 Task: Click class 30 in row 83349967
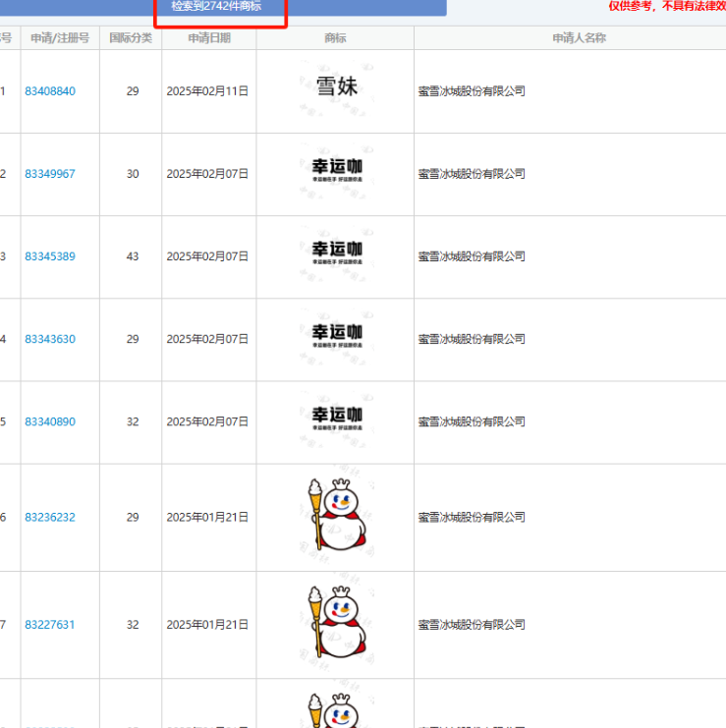point(133,174)
